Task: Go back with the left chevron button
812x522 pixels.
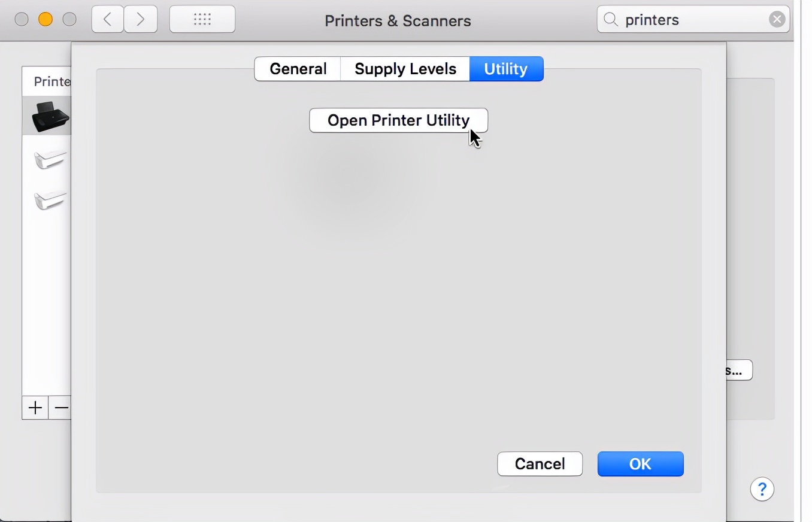Action: point(108,20)
